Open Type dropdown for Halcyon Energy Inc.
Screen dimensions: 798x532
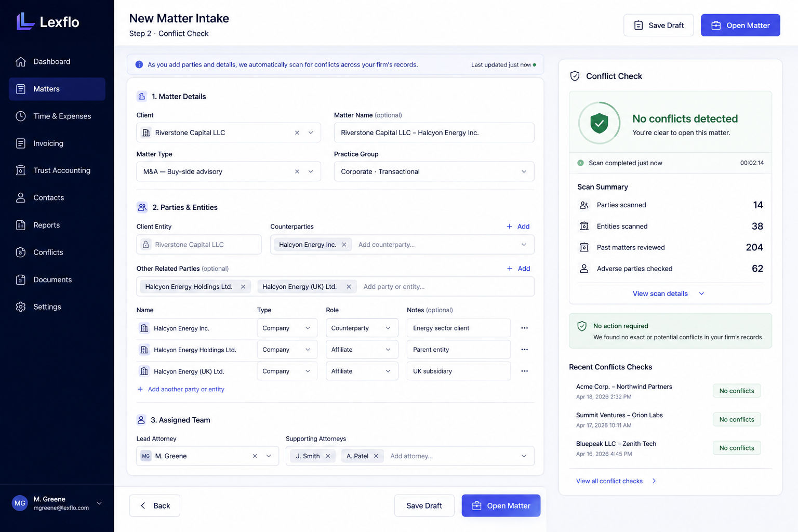(x=287, y=328)
